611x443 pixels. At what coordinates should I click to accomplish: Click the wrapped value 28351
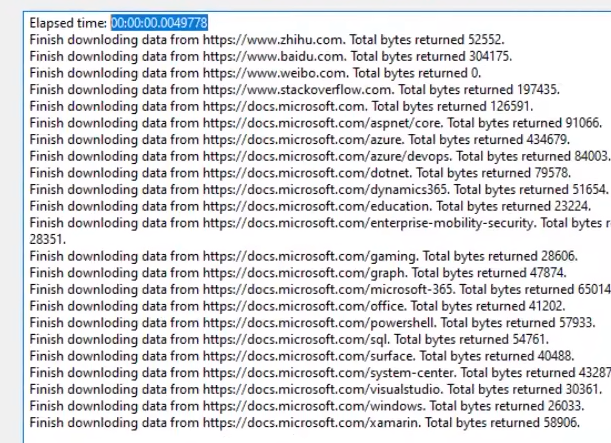click(x=48, y=239)
